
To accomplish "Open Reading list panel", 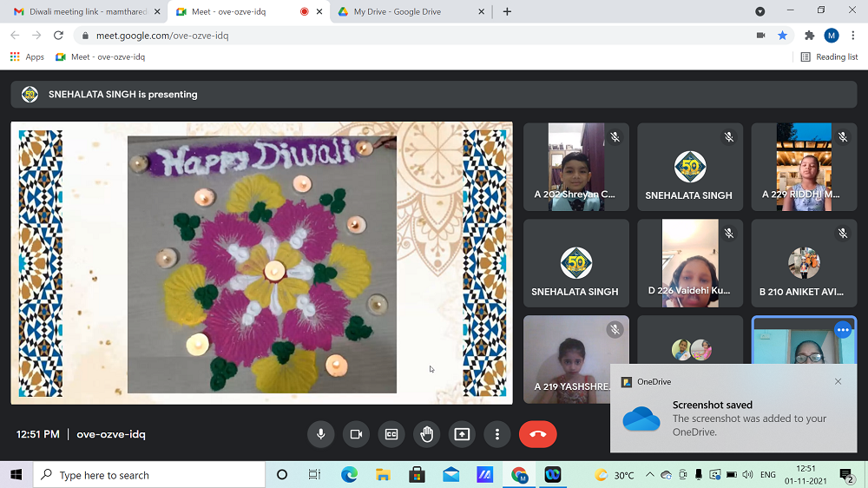I will click(829, 56).
